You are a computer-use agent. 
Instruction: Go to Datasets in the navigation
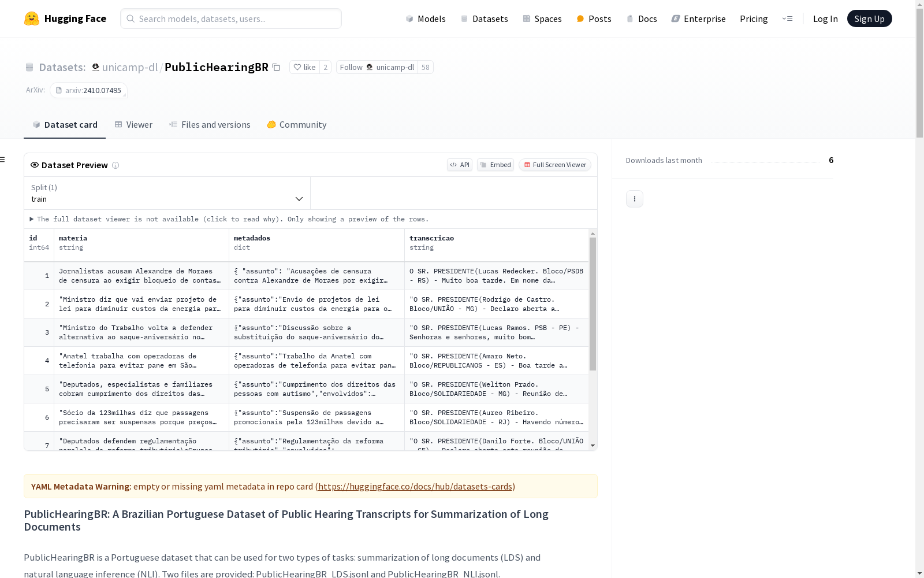[x=484, y=18]
